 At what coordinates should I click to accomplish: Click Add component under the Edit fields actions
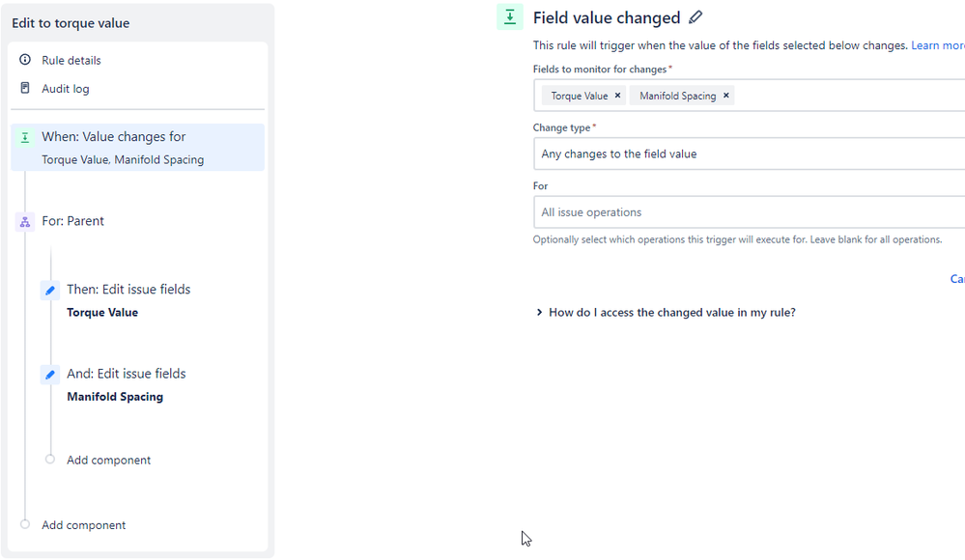[108, 460]
